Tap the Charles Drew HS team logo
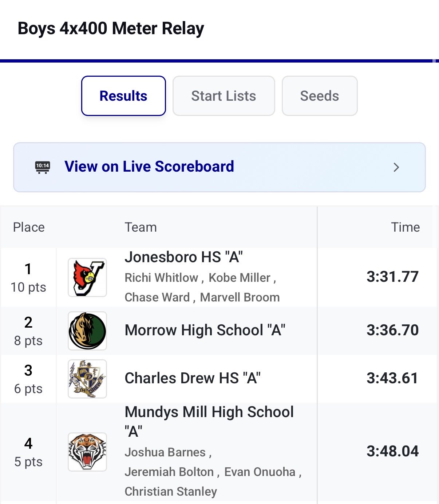The height and width of the screenshot is (504, 439). 87,379
